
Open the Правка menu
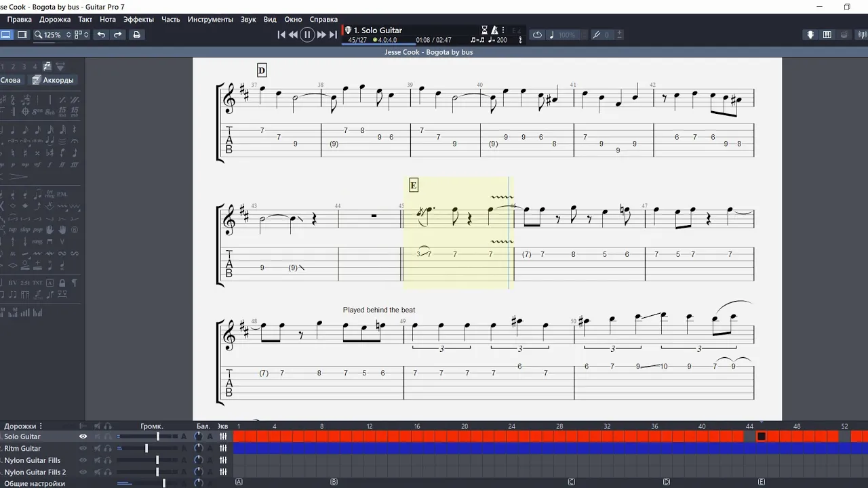tap(19, 20)
